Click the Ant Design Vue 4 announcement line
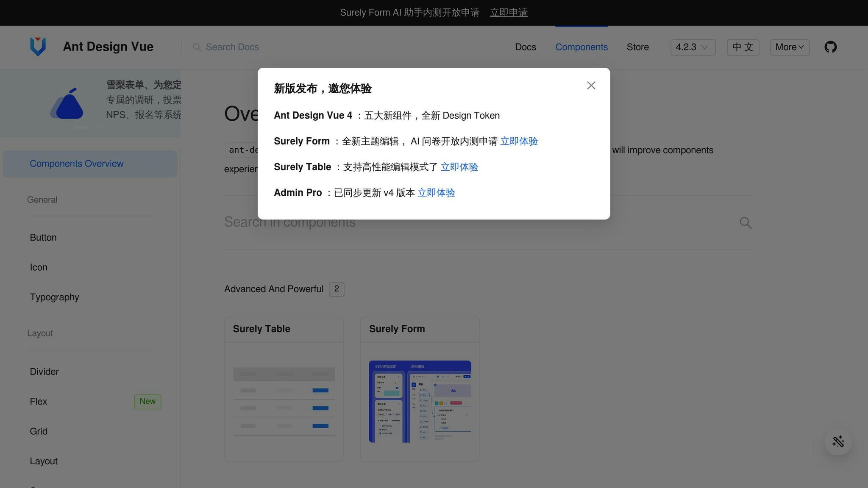Viewport: 868px width, 488px height. [x=387, y=116]
